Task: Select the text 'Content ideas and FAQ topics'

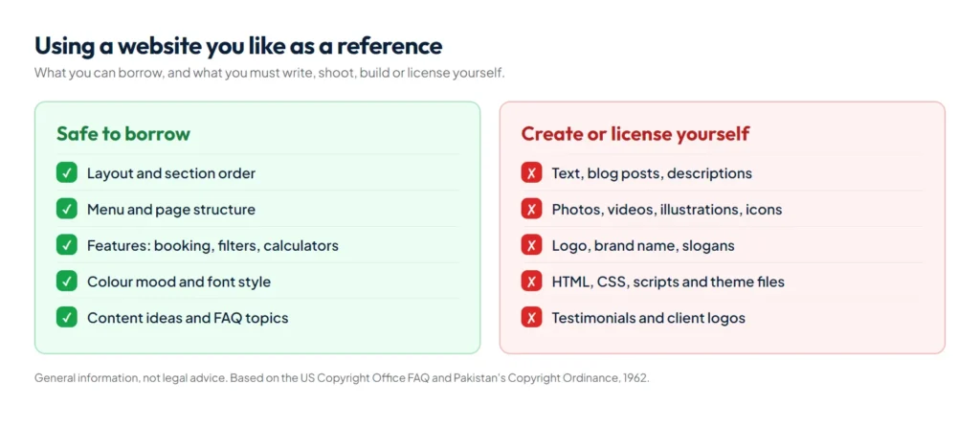Action: (188, 318)
